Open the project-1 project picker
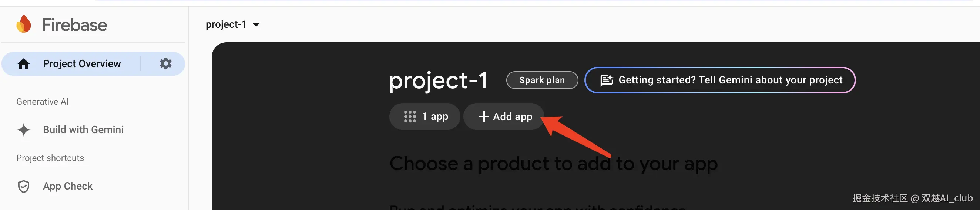980x210 pixels. [x=226, y=25]
